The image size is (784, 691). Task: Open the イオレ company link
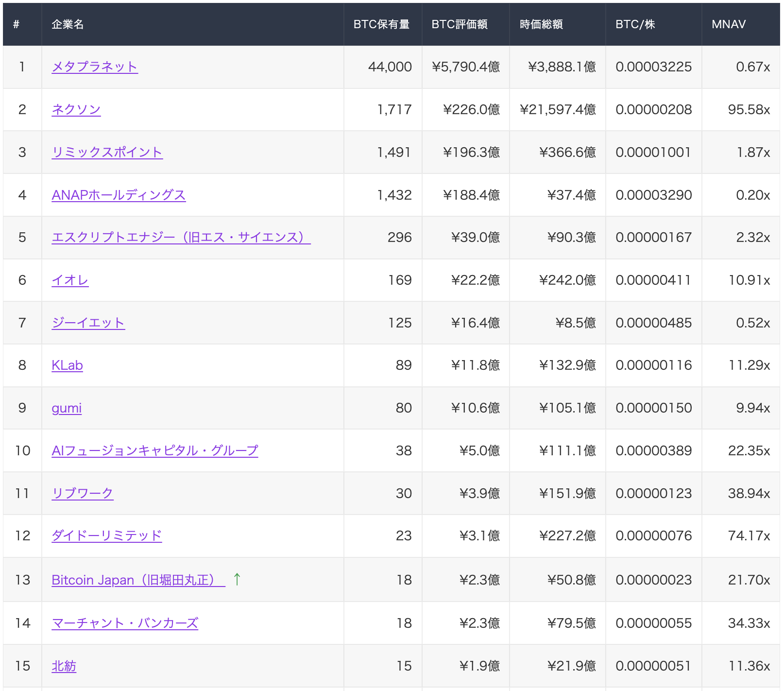pyautogui.click(x=70, y=280)
